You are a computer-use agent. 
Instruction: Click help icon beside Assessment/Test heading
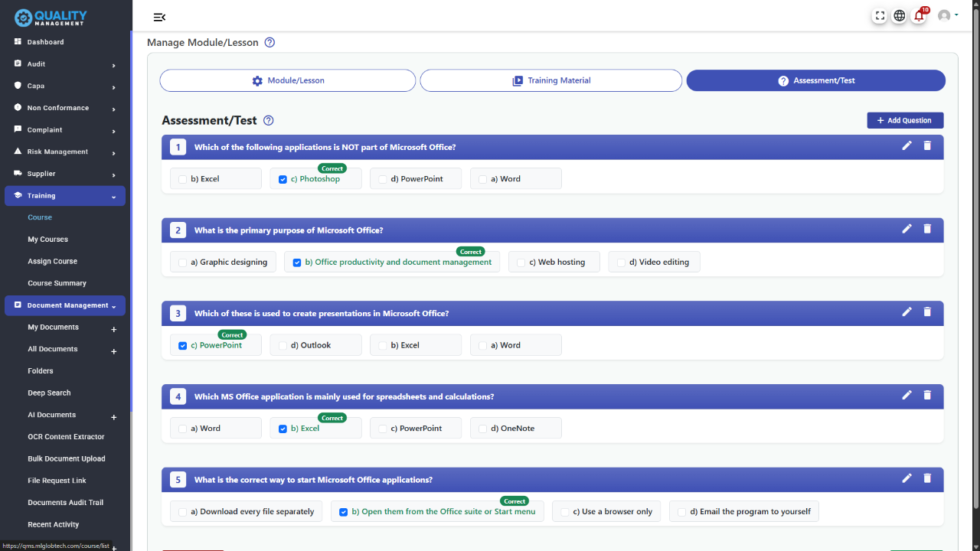[268, 120]
